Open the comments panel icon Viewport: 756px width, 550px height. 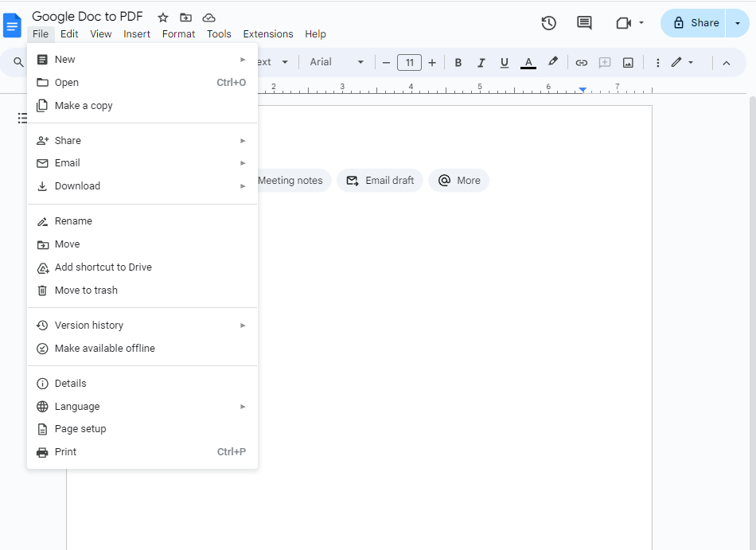pos(584,23)
